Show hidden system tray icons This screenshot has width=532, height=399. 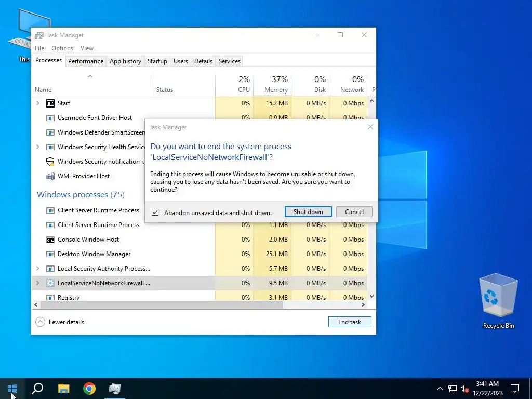(x=440, y=389)
